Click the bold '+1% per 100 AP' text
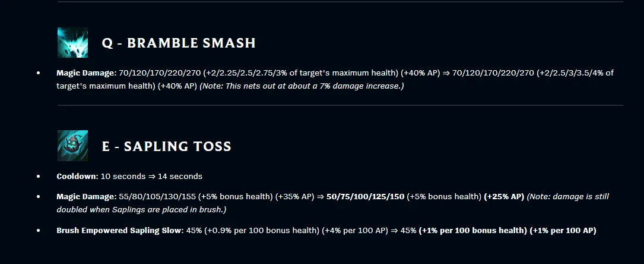The width and height of the screenshot is (644, 264). point(563,230)
